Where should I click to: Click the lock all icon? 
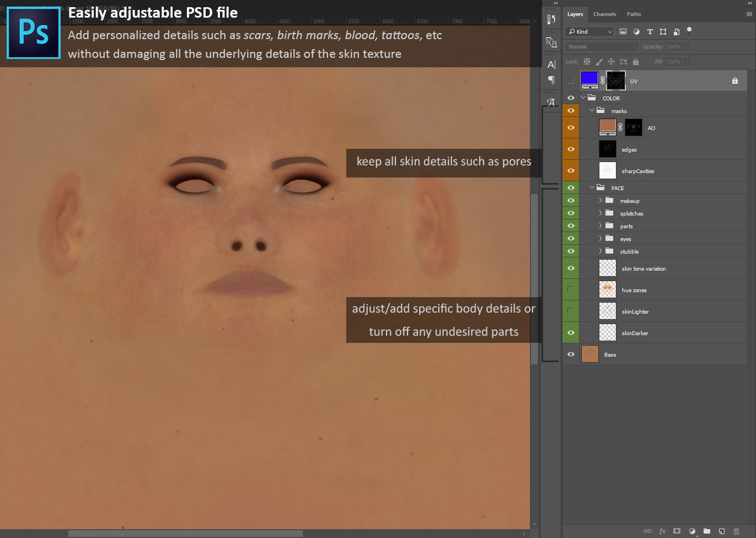coord(636,62)
